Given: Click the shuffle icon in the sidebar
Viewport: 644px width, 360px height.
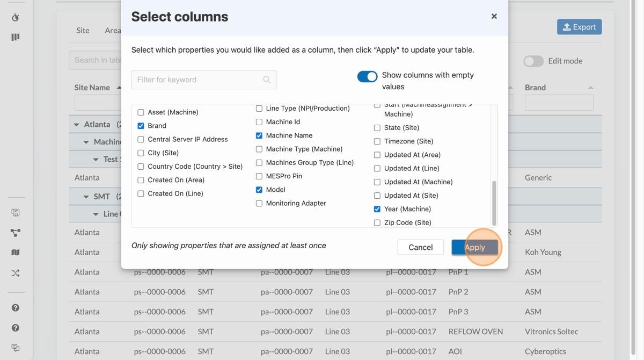Looking at the screenshot, I should tap(16, 272).
